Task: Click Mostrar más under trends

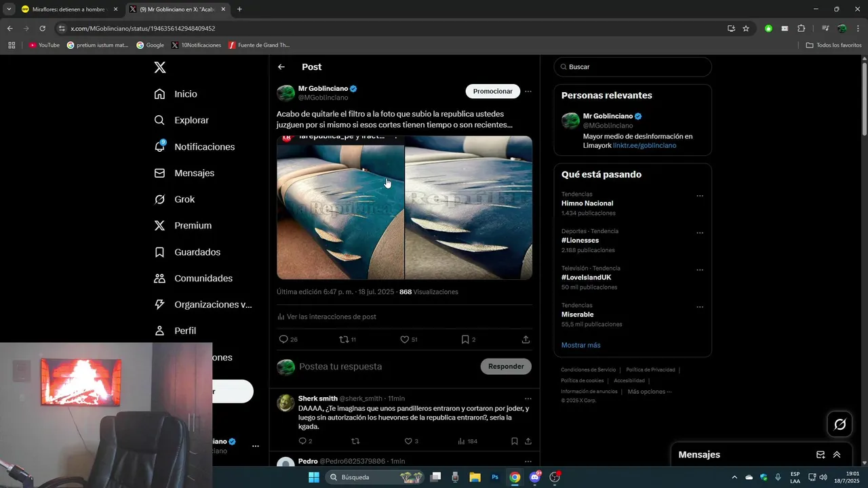Action: (x=580, y=345)
